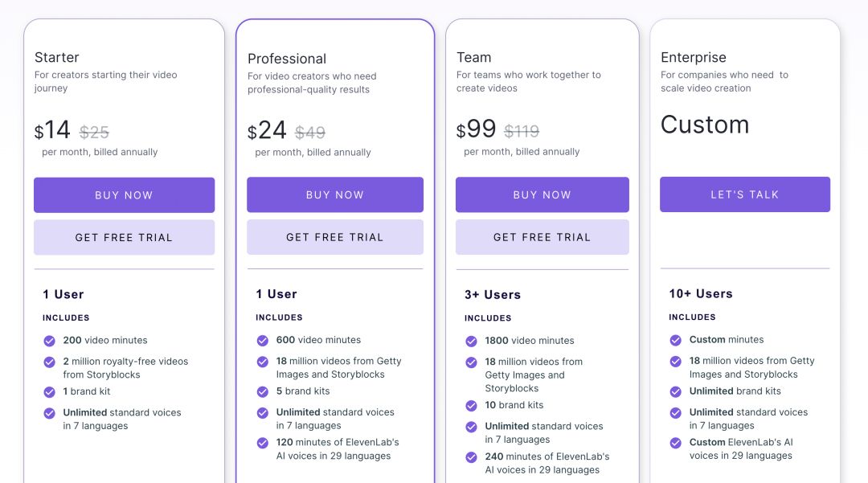This screenshot has width=868, height=483.
Task: Get free trial of Professional plan
Action: pos(335,237)
